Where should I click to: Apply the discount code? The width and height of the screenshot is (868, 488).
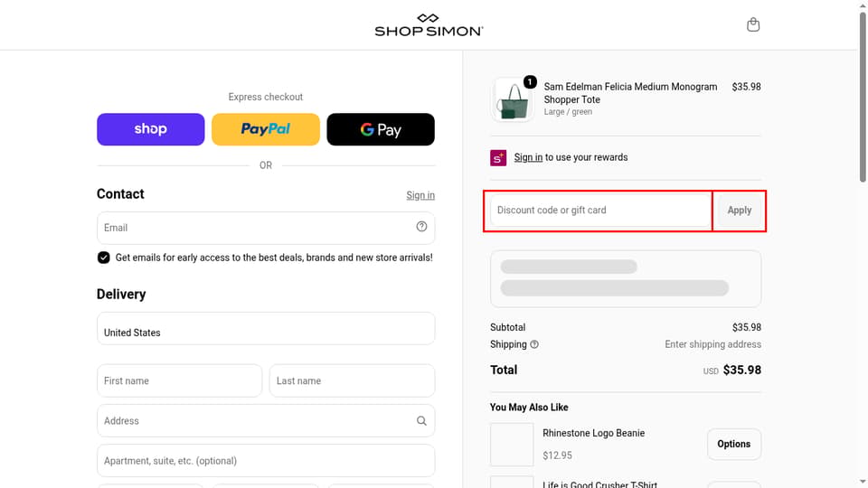(740, 211)
